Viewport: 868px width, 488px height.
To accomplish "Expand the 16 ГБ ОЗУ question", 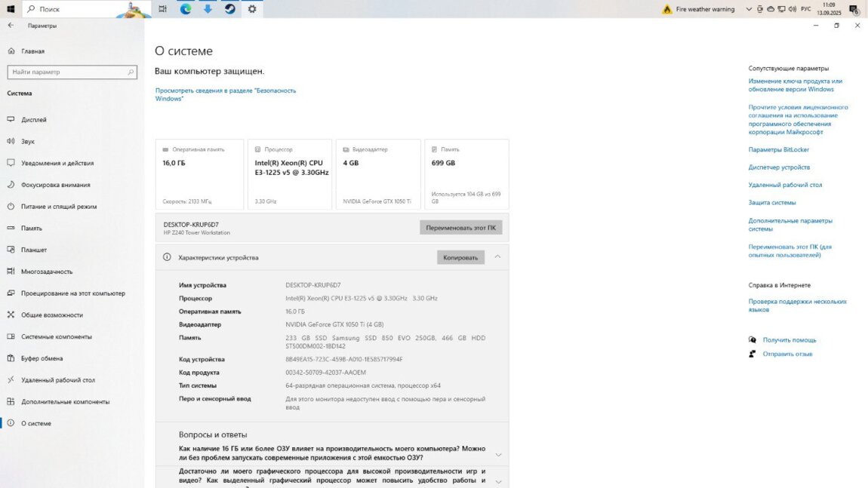I will point(497,455).
